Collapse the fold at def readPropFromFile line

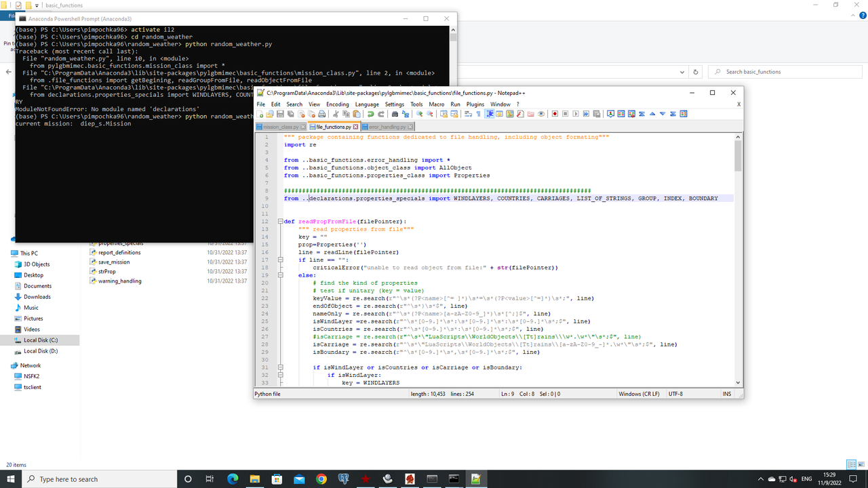281,221
